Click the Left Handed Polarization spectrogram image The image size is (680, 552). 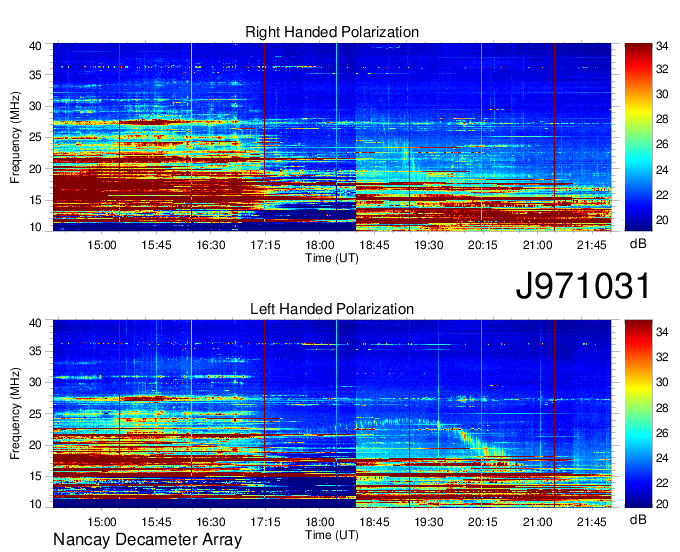click(x=332, y=414)
